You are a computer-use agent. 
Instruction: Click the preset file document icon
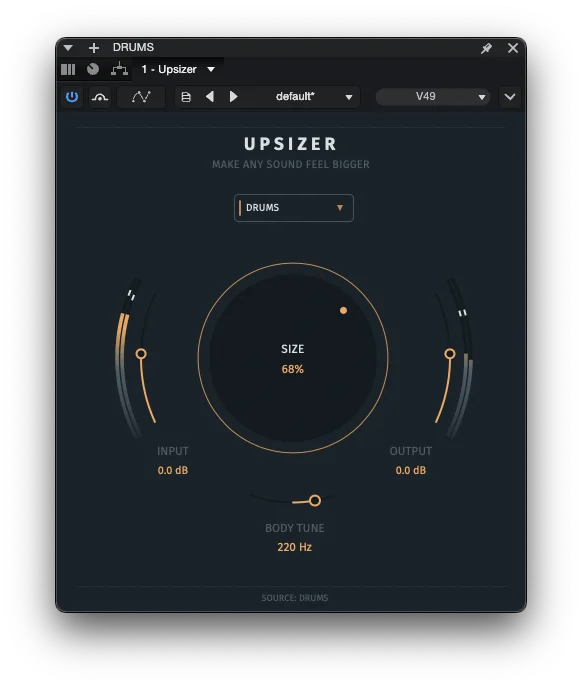(186, 97)
